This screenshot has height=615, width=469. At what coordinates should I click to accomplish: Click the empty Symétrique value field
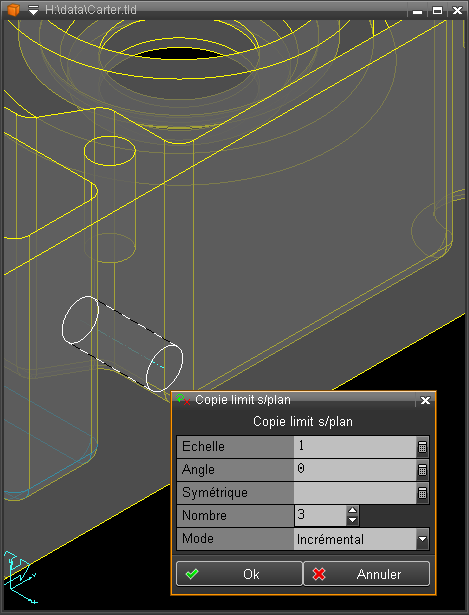click(x=355, y=493)
